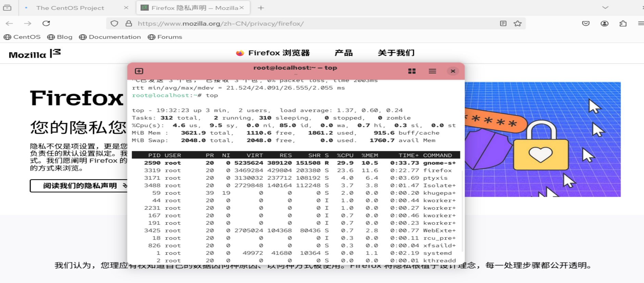Screen dimensions: 644x283
Task: Open the 产品 navigation menu
Action: tap(344, 53)
